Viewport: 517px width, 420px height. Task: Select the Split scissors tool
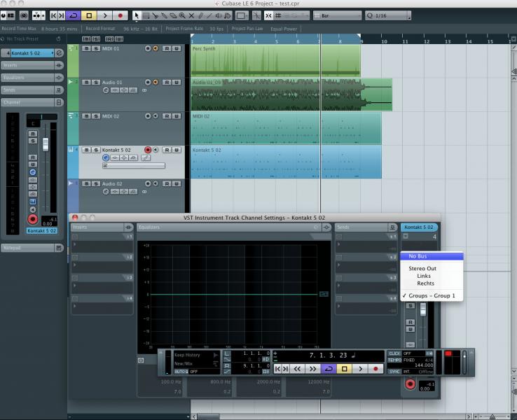pyautogui.click(x=155, y=15)
